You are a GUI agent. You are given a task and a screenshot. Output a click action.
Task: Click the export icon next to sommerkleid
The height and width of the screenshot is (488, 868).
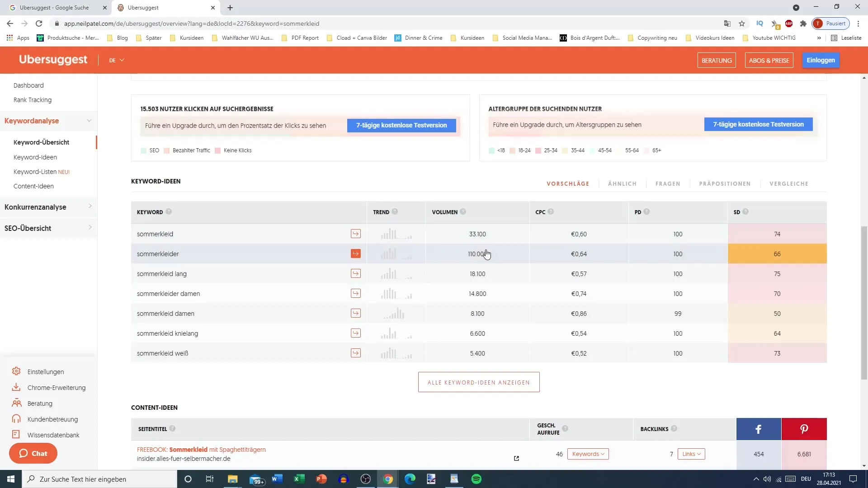click(357, 234)
